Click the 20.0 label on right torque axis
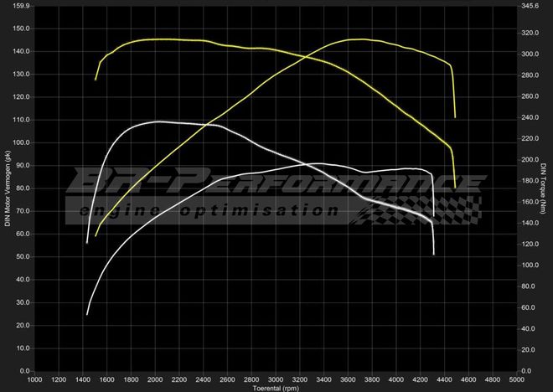Screen dimensions: 553x392 tap(528, 349)
